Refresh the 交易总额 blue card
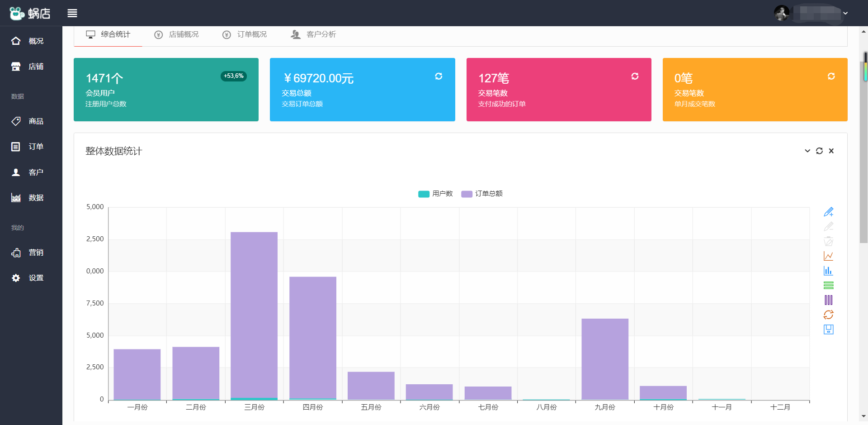Image resolution: width=868 pixels, height=425 pixels. (439, 76)
